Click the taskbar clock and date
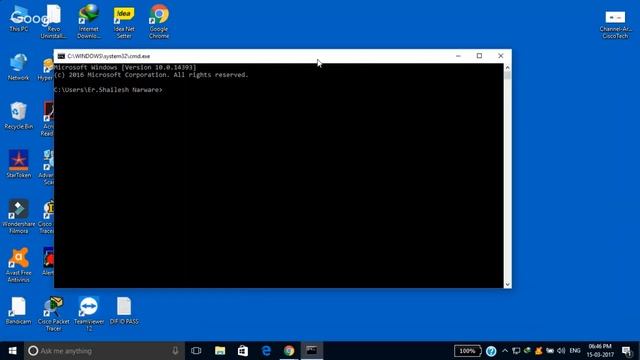Viewport: 640px width, 360px height. [600, 351]
